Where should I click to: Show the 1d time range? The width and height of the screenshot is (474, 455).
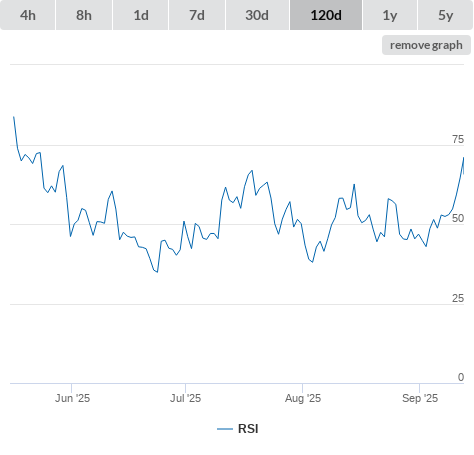pyautogui.click(x=141, y=15)
